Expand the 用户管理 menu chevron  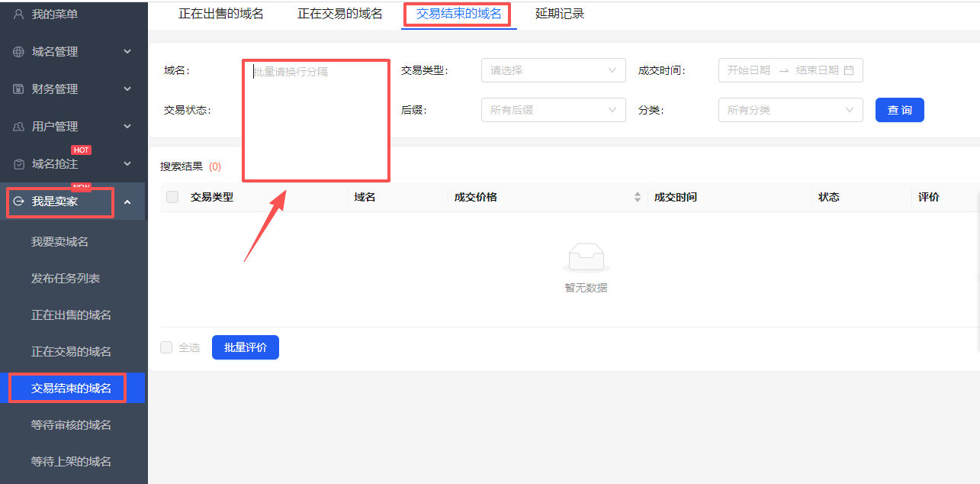[127, 127]
